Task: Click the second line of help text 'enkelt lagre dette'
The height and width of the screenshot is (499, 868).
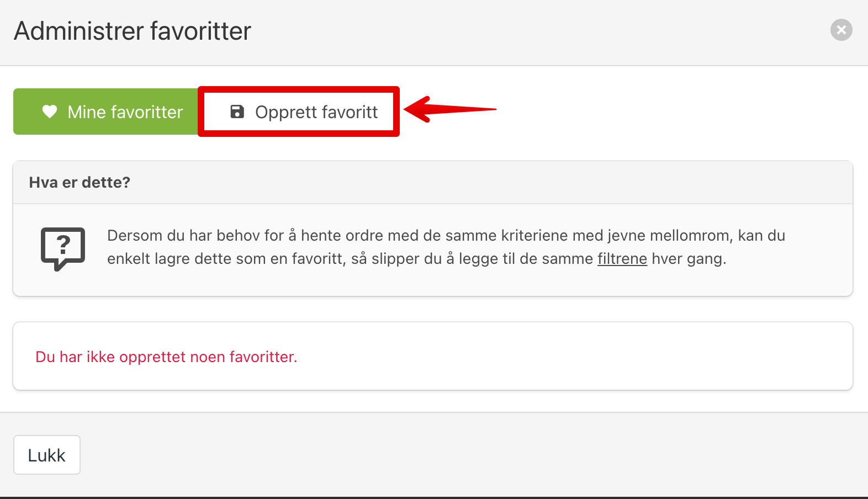Action: pyautogui.click(x=416, y=258)
